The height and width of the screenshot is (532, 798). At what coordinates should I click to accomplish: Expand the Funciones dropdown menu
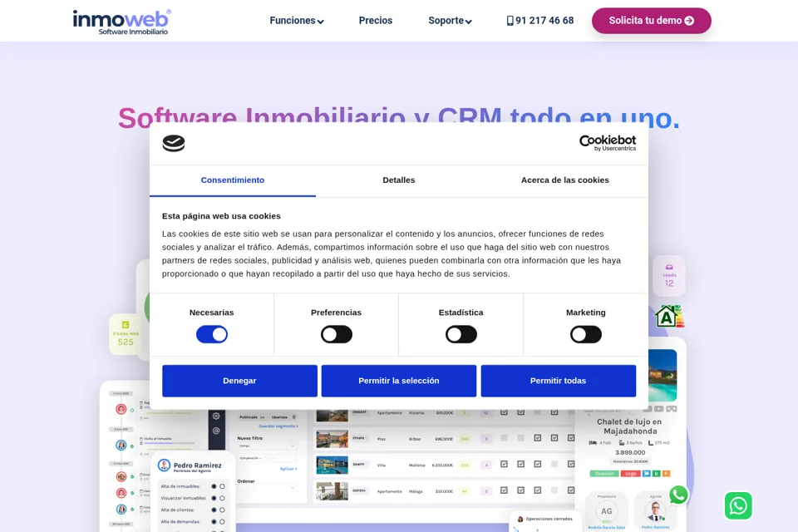tap(297, 21)
